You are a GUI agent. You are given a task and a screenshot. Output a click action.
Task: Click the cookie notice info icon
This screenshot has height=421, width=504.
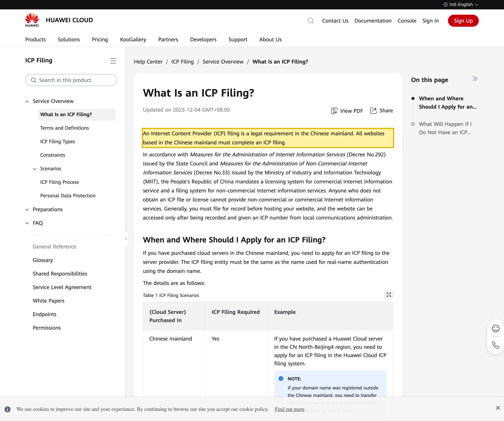click(8, 409)
